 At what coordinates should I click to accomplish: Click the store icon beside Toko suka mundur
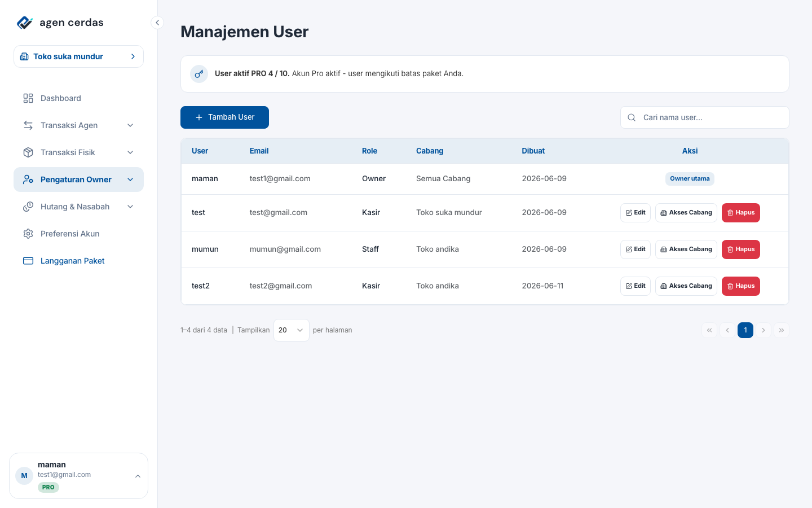click(24, 56)
